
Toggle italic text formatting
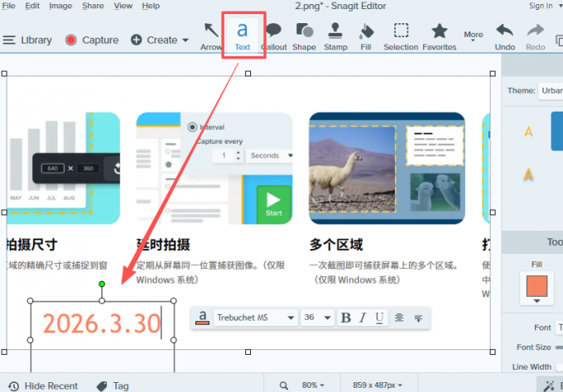pyautogui.click(x=363, y=318)
